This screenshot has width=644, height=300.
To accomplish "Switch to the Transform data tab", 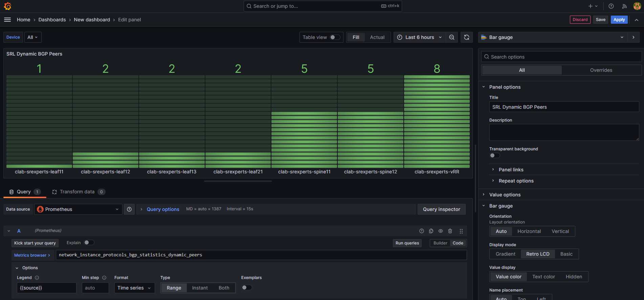I will tap(77, 192).
